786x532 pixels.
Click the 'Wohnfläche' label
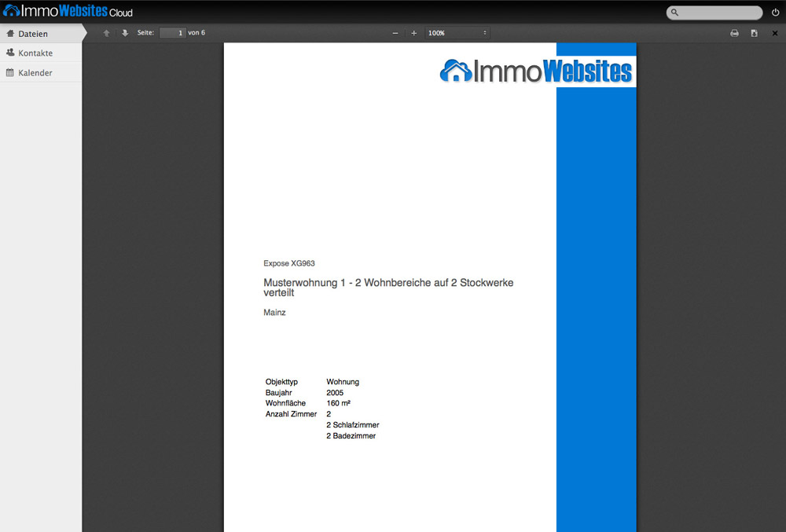pos(286,403)
